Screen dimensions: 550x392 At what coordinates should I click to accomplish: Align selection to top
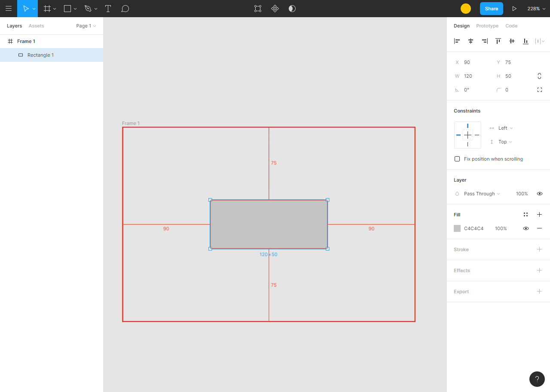point(498,41)
